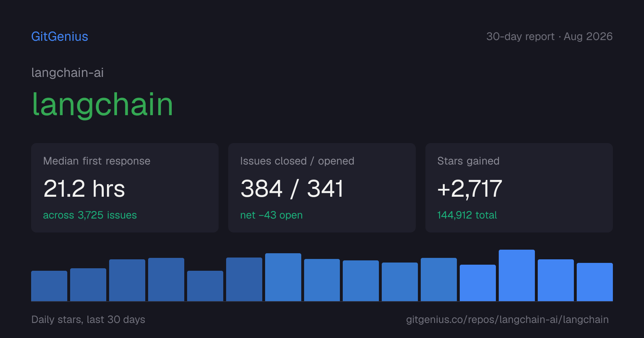Click the "langchain-ai" owner name above the title
The image size is (644, 338).
68,73
